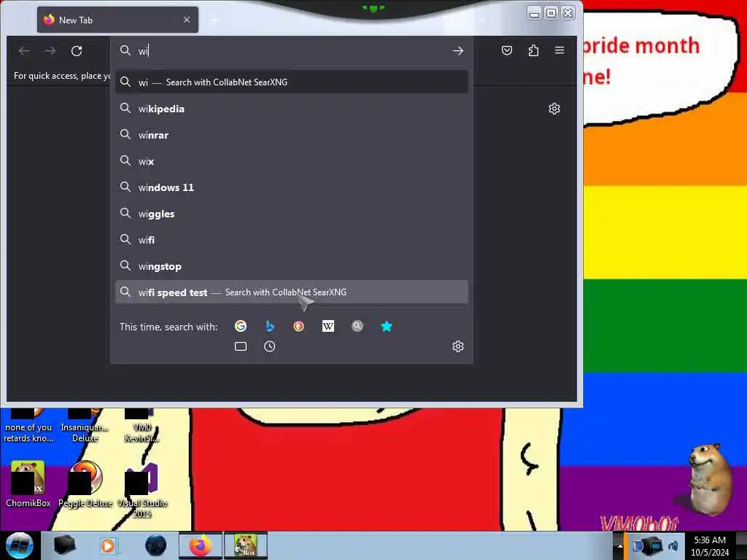
Task: Search bookmarks with the star icon
Action: 387,326
